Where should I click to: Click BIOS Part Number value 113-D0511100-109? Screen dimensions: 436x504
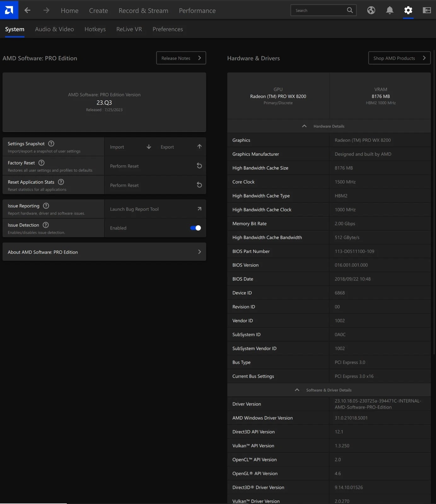pos(354,251)
